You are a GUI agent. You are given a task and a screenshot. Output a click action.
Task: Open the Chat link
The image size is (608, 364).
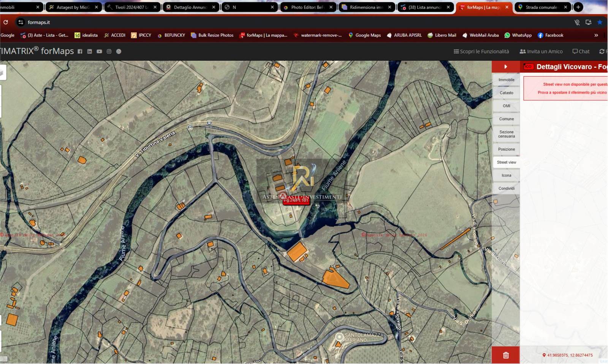[x=581, y=52]
